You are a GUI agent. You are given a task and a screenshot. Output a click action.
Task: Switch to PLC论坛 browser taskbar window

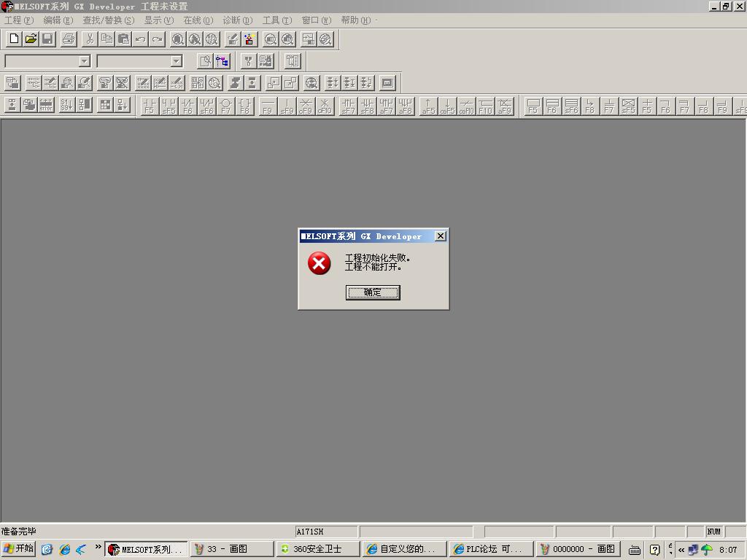tap(491, 549)
